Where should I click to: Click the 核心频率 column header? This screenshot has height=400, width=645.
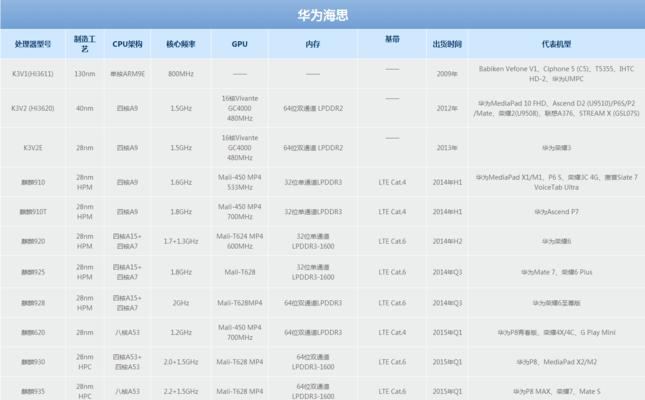[181, 44]
